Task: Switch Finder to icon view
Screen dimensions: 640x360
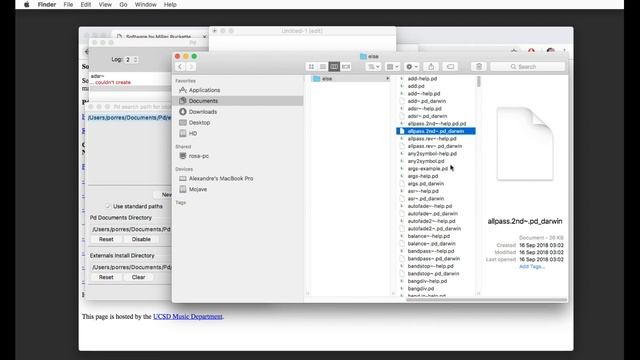Action: click(311, 67)
